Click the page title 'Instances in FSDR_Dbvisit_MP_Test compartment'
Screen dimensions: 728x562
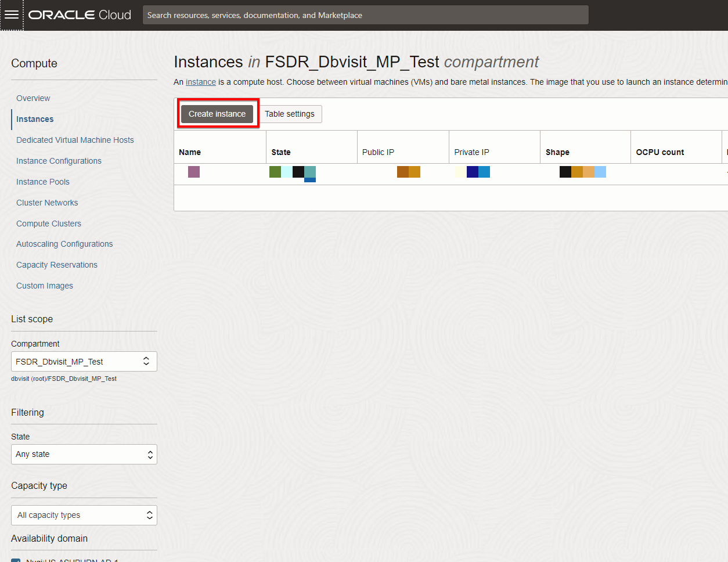point(356,62)
